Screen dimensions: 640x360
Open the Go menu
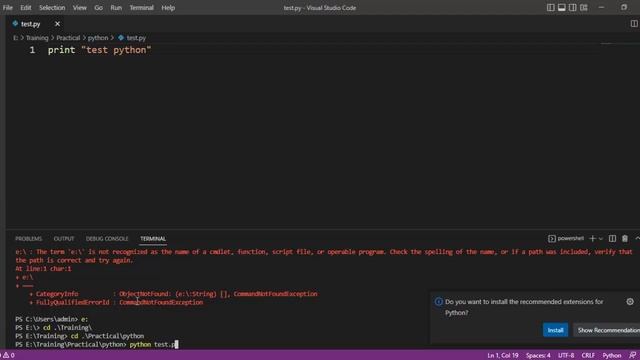point(98,8)
